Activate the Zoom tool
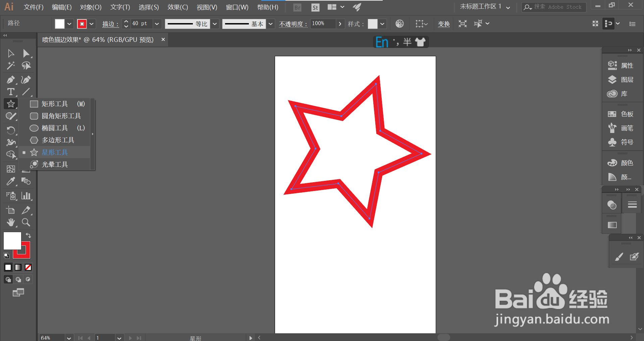Viewport: 644px width, 341px height. tap(26, 222)
